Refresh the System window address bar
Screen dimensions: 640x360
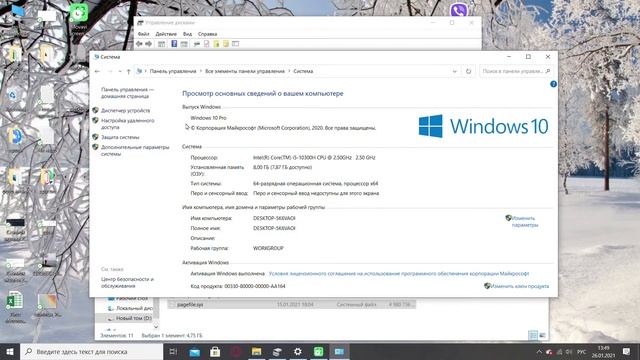(x=468, y=71)
